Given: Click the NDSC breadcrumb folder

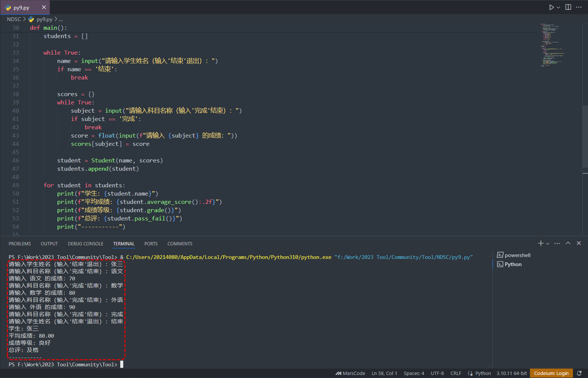Looking at the screenshot, I should [14, 19].
